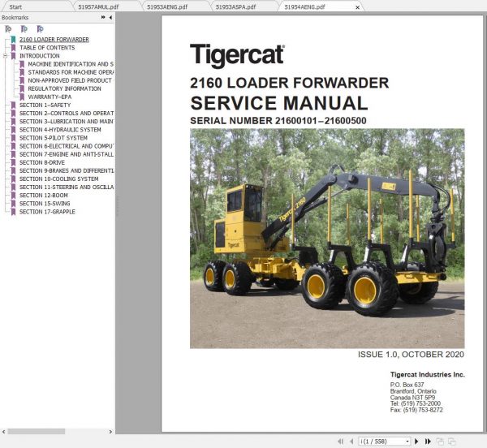Jump to SECTION 8-DRIVE bookmark
Screen dimensions: 487x448
pos(42,162)
